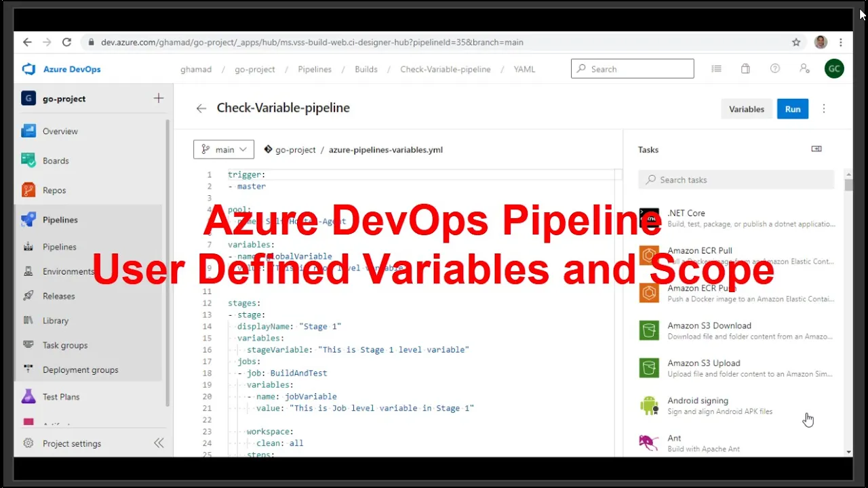Click code line 'clean: all'

(x=279, y=443)
